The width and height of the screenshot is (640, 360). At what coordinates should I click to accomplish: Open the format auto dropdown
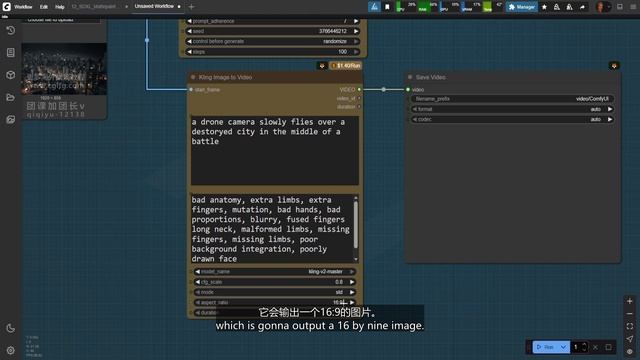coord(512,109)
